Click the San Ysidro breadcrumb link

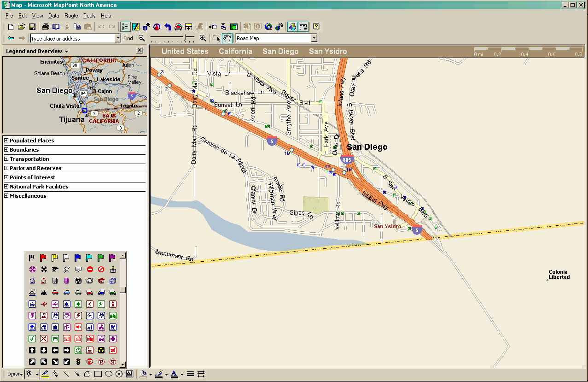[x=328, y=52]
